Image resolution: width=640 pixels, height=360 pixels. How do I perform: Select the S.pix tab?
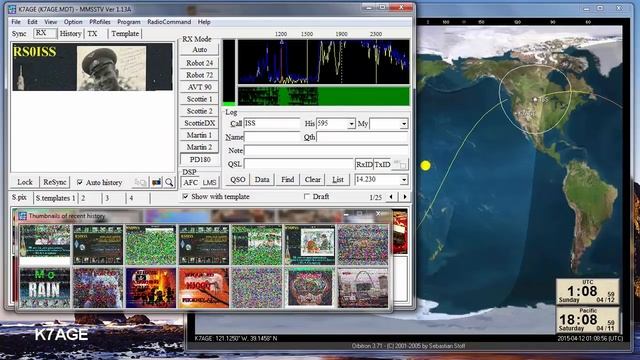point(19,198)
